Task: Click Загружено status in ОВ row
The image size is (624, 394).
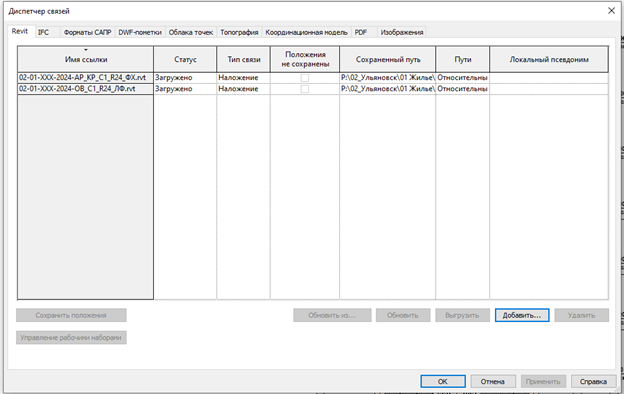Action: [185, 89]
